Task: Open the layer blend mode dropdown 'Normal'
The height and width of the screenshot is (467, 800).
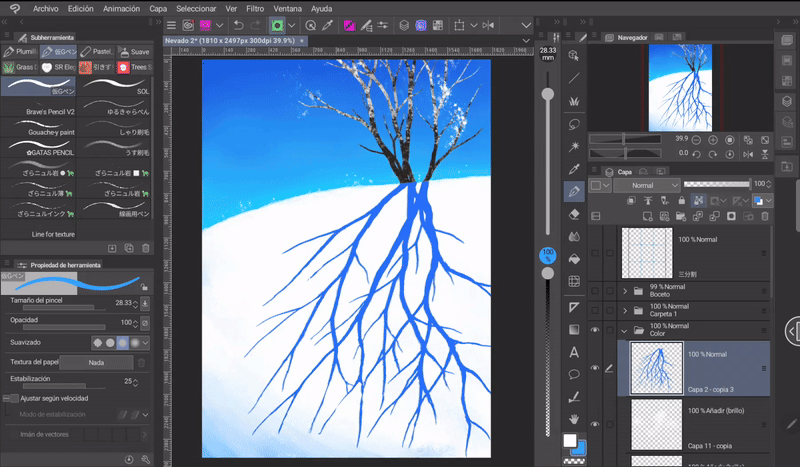Action: (647, 185)
